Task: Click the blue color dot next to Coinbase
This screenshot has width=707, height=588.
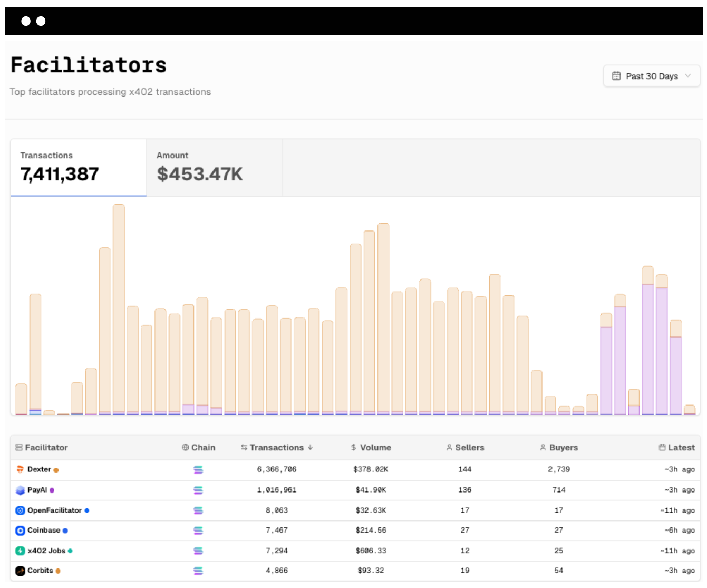Action: [65, 531]
